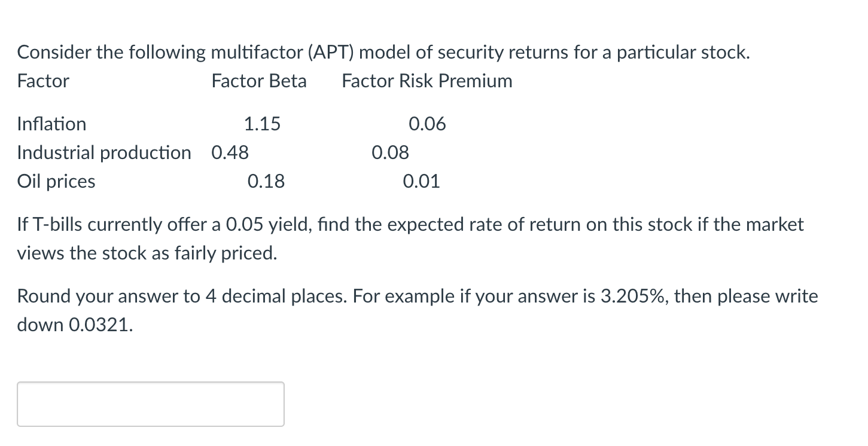Viewport: 868px width, 446px height.
Task: Click the "Factor" table header
Action: tap(42, 81)
